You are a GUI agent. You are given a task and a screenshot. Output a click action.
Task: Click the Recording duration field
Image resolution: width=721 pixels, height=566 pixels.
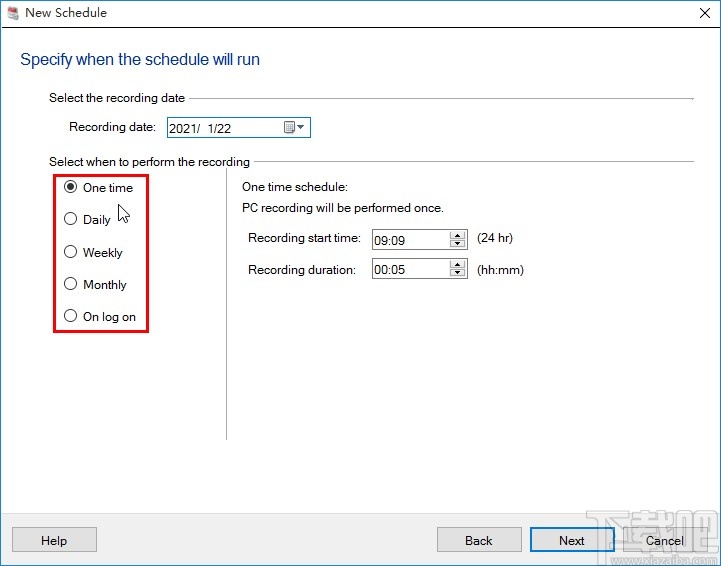(x=410, y=269)
